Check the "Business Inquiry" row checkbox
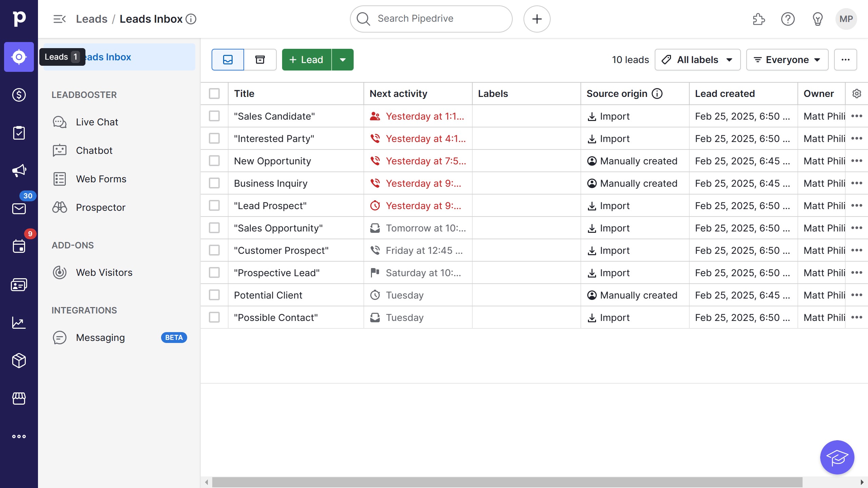Screen dimensions: 868x488 click(215, 183)
